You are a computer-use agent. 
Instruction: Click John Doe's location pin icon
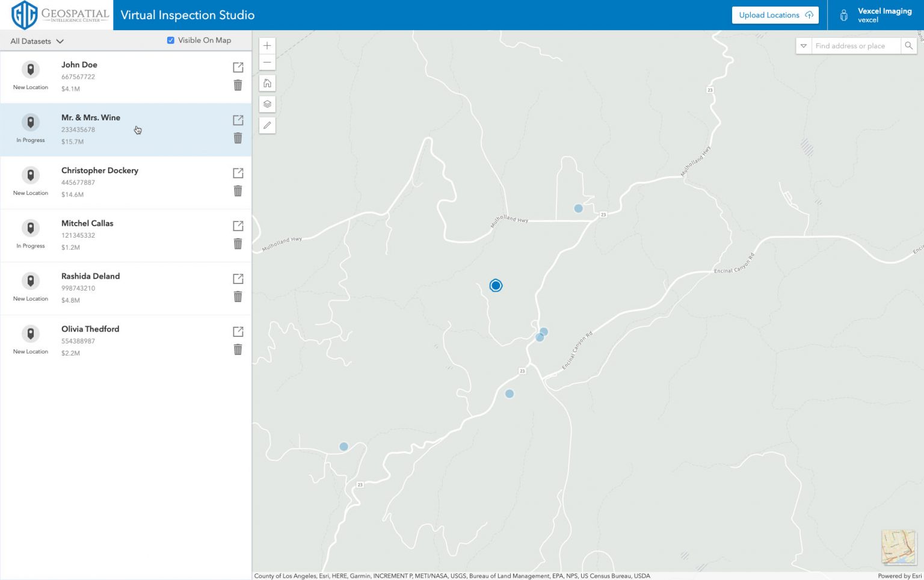click(x=31, y=70)
